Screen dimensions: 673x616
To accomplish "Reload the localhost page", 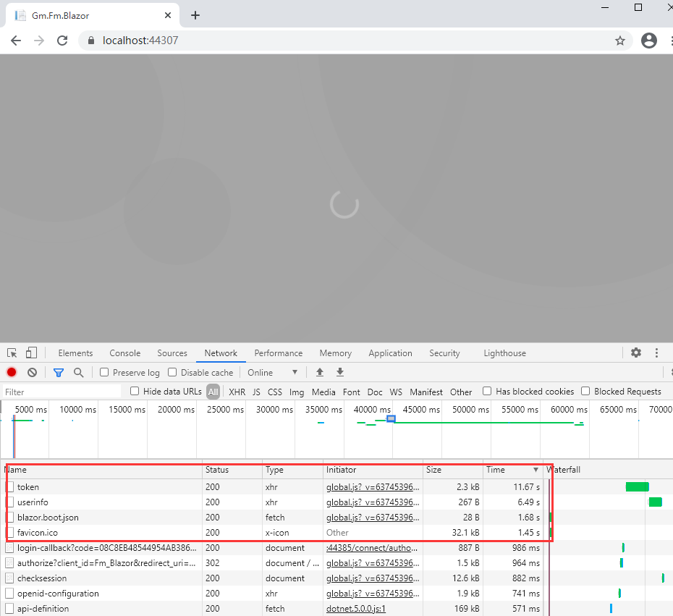I will (63, 41).
